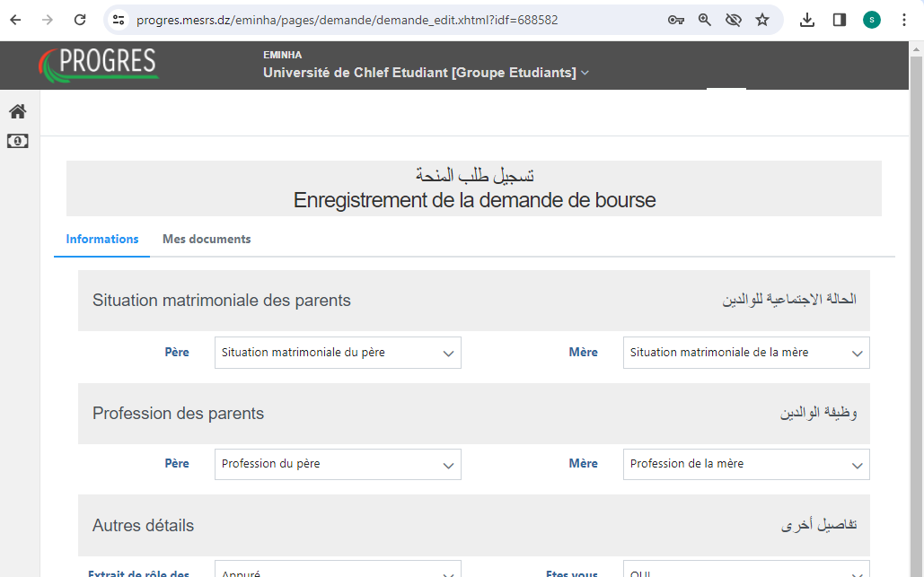Click the Situation matrimoniale des parents heading

[222, 301]
